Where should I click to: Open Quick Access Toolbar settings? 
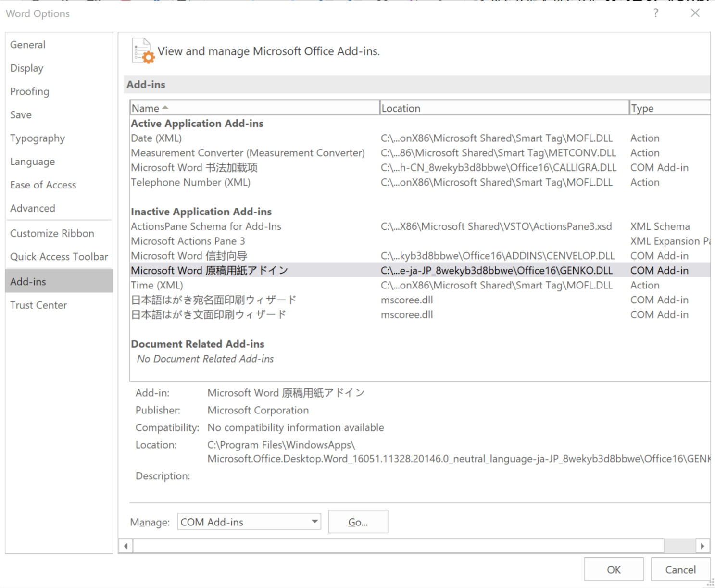[x=59, y=257]
